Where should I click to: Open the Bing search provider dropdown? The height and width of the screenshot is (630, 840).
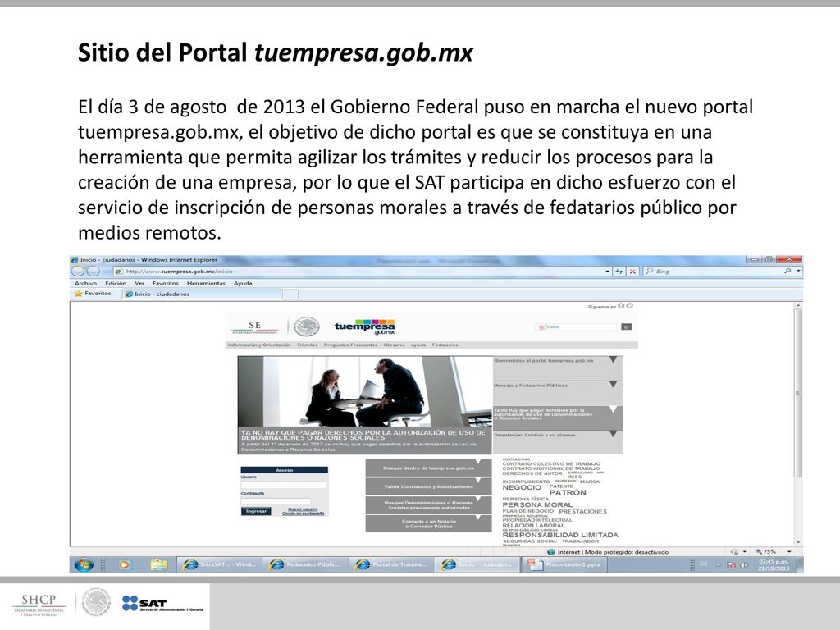pos(798,271)
